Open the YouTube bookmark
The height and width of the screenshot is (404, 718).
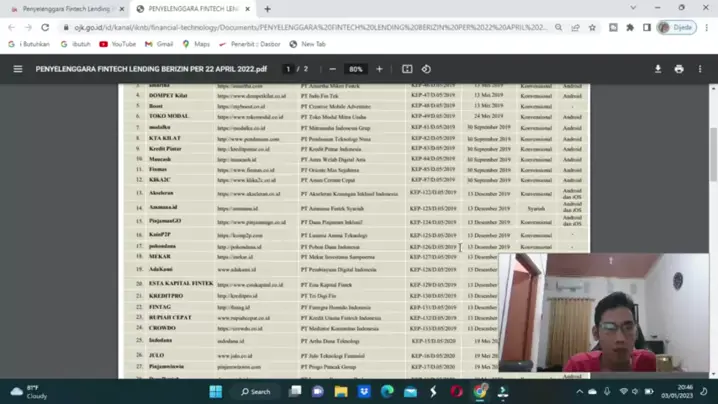point(117,44)
